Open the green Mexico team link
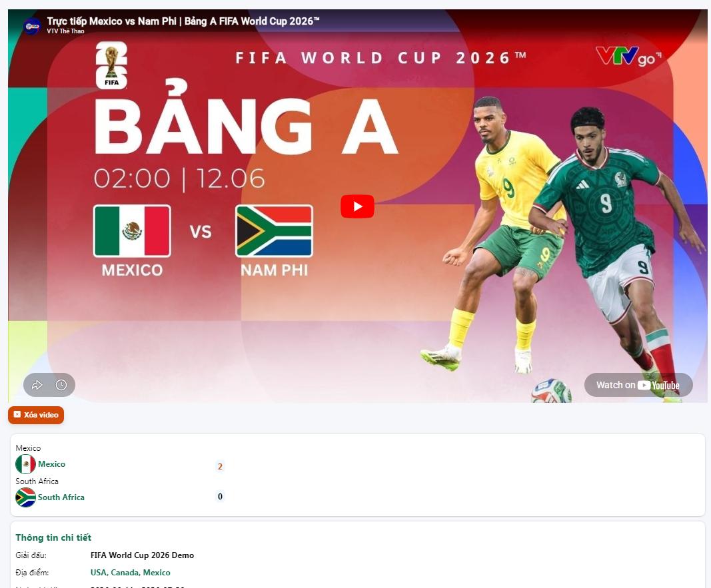This screenshot has width=711, height=588. pyautogui.click(x=52, y=464)
